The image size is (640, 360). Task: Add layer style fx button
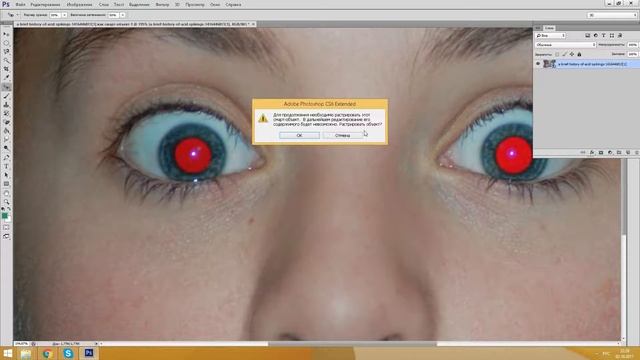(591, 153)
